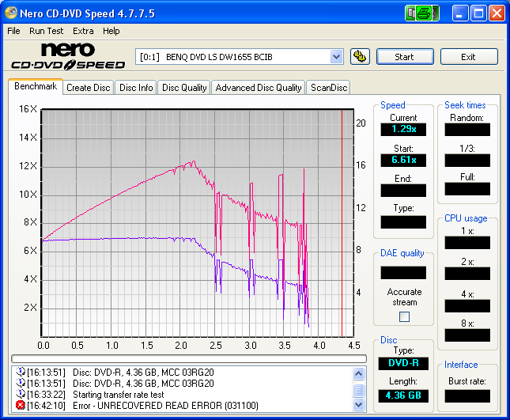Click the info icon on the second 16:13:51 log entry
Screen dimensions: 510x420
[21, 383]
